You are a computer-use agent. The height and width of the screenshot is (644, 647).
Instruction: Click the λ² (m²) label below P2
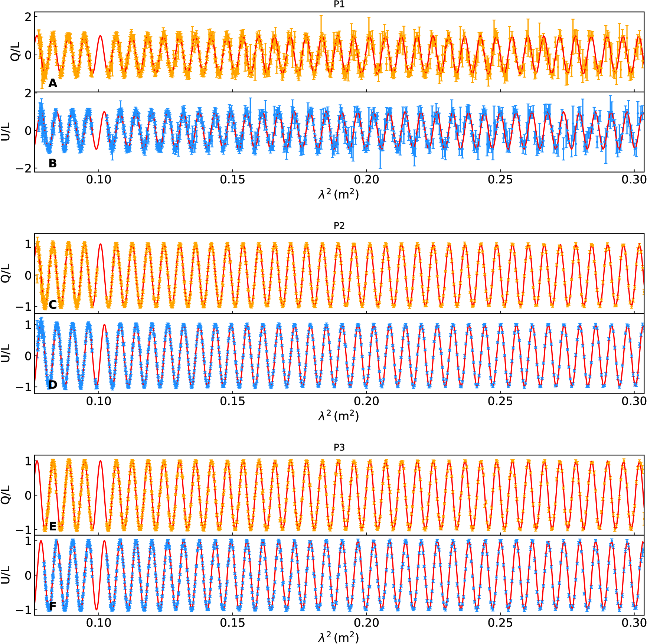click(339, 416)
